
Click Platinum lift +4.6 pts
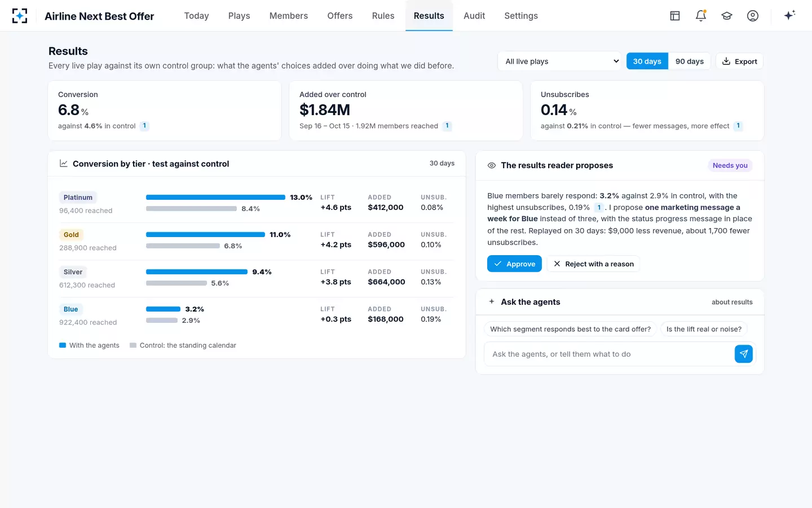(x=336, y=207)
